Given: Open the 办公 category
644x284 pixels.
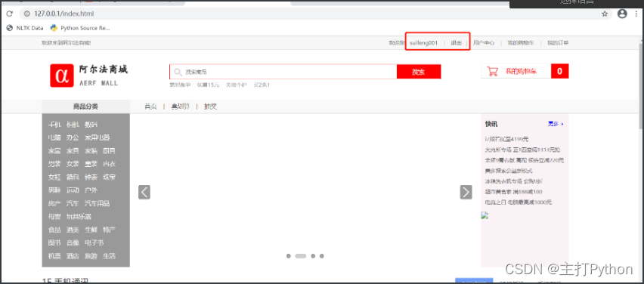Looking at the screenshot, I should 73,138.
